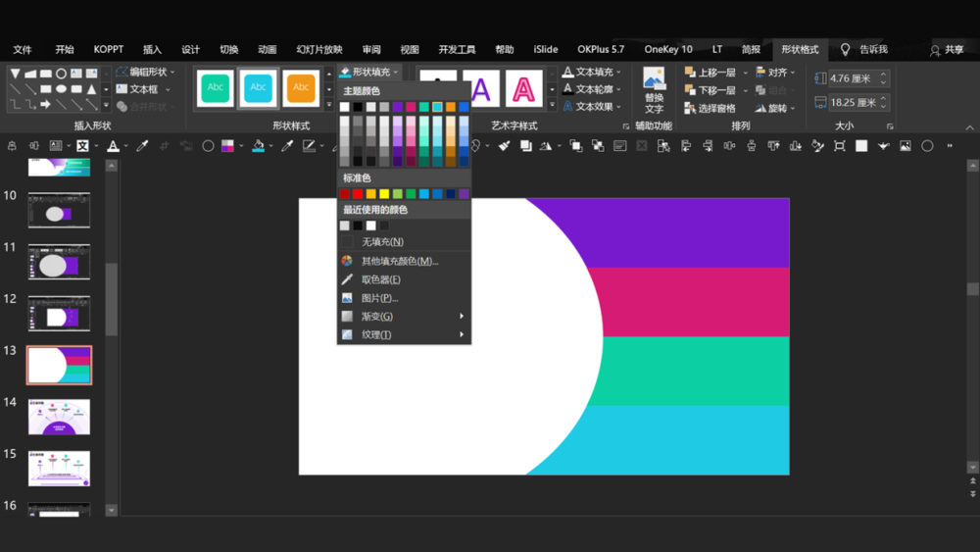
Task: Select the 无填充 no fill option
Action: pos(382,242)
